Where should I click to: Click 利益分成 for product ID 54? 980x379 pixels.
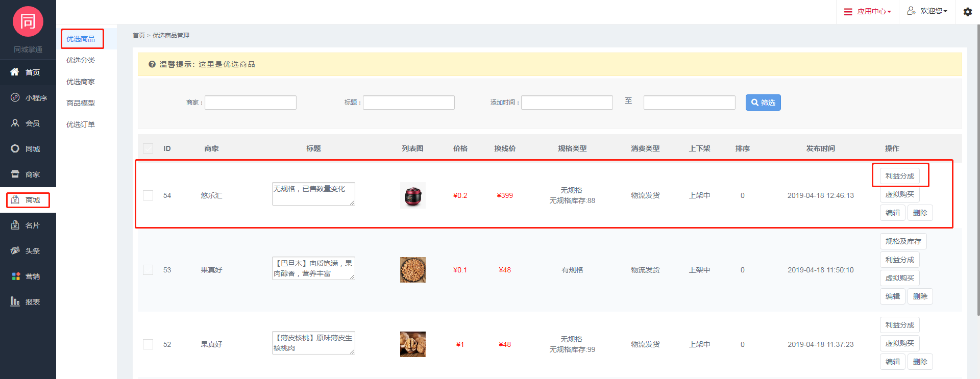(900, 176)
